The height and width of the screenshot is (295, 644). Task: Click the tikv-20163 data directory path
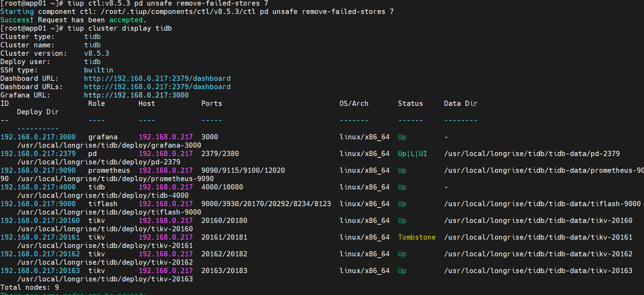[x=538, y=271]
